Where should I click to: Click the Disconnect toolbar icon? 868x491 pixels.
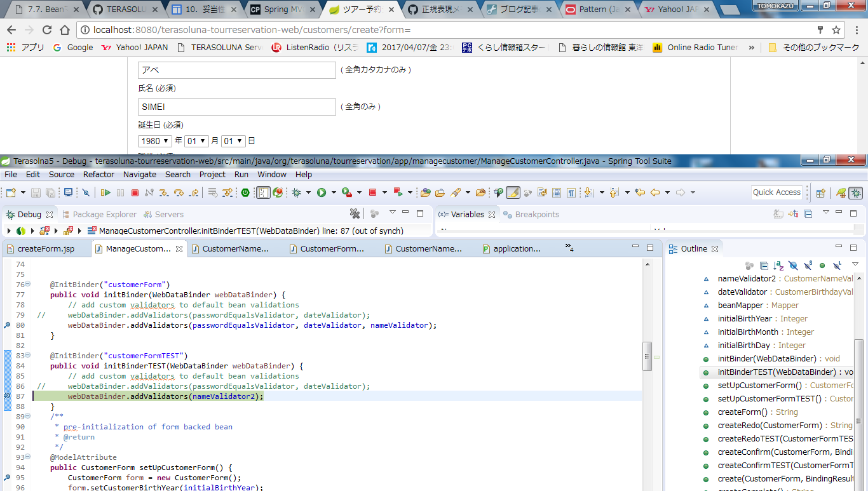tap(149, 192)
